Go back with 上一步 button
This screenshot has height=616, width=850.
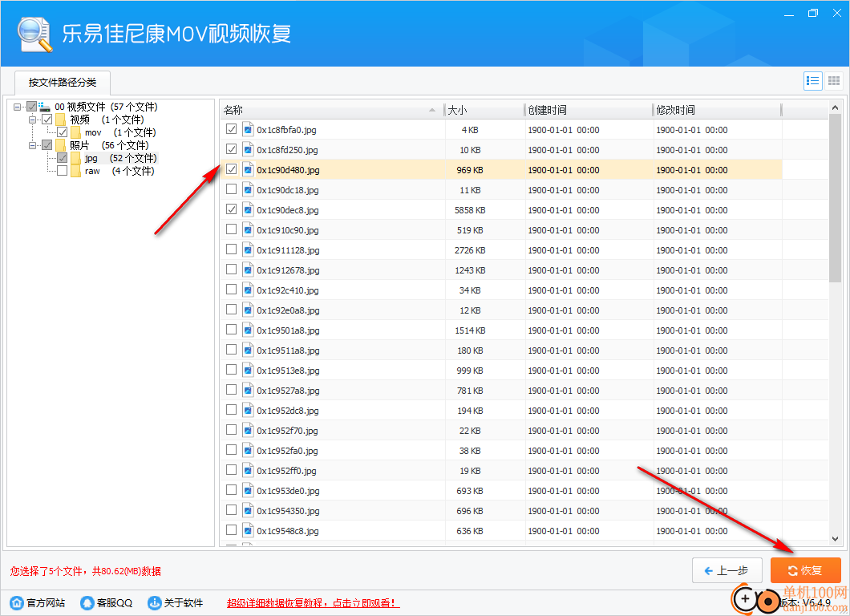click(x=727, y=570)
